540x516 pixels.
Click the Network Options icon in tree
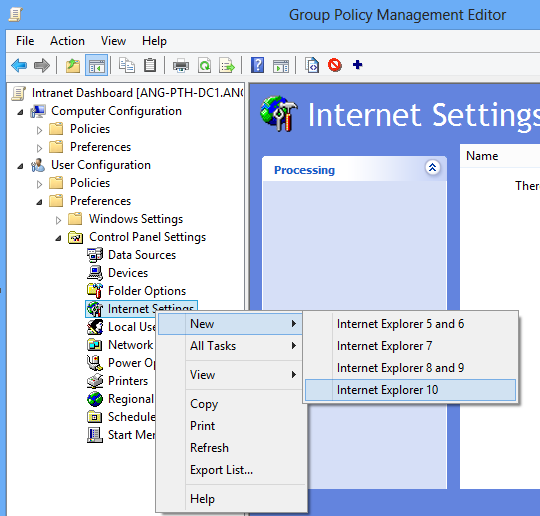pyautogui.click(x=95, y=345)
